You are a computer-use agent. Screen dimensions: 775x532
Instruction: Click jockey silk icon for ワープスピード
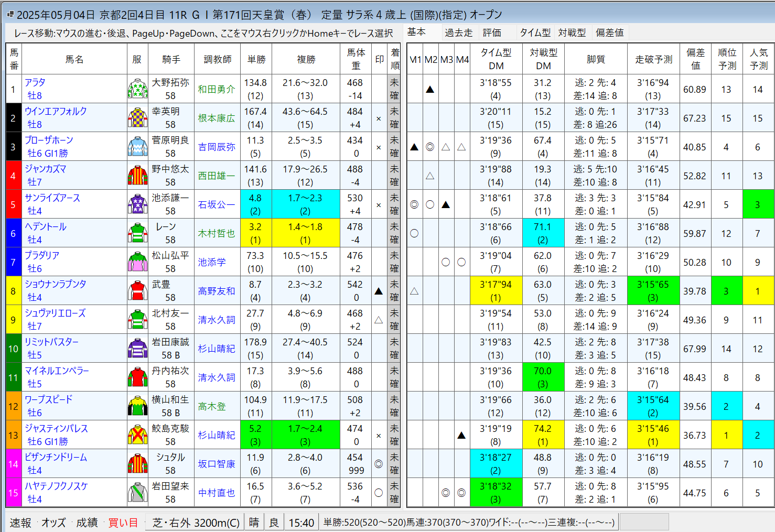pos(137,406)
